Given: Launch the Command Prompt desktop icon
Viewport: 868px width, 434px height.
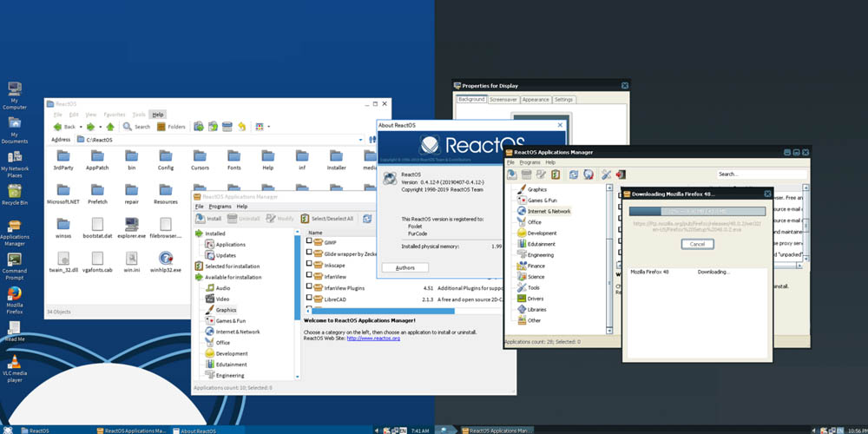Looking at the screenshot, I should pos(14,259).
